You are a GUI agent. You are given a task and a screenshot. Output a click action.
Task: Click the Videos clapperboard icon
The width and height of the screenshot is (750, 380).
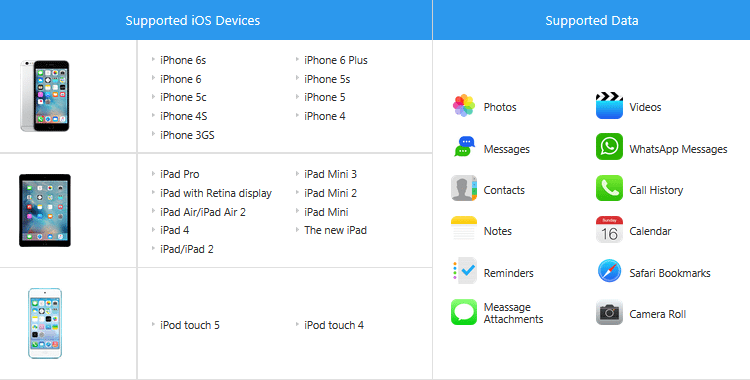point(609,105)
